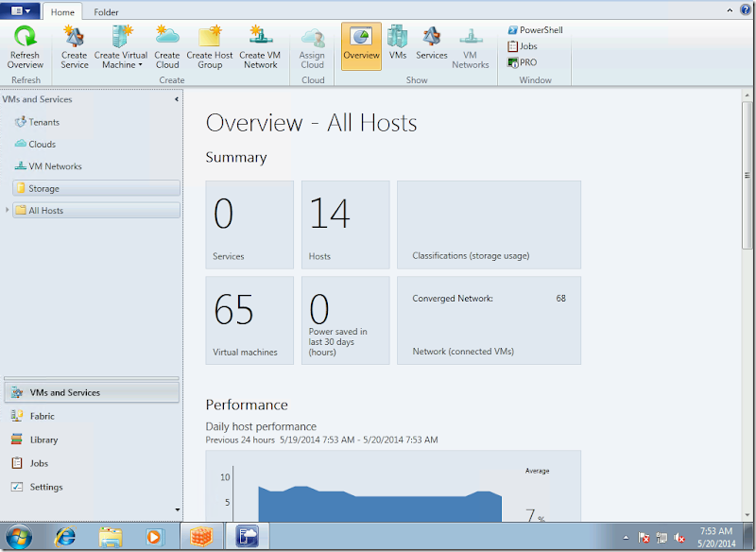Click the scrollbar down arrow

pos(747,514)
